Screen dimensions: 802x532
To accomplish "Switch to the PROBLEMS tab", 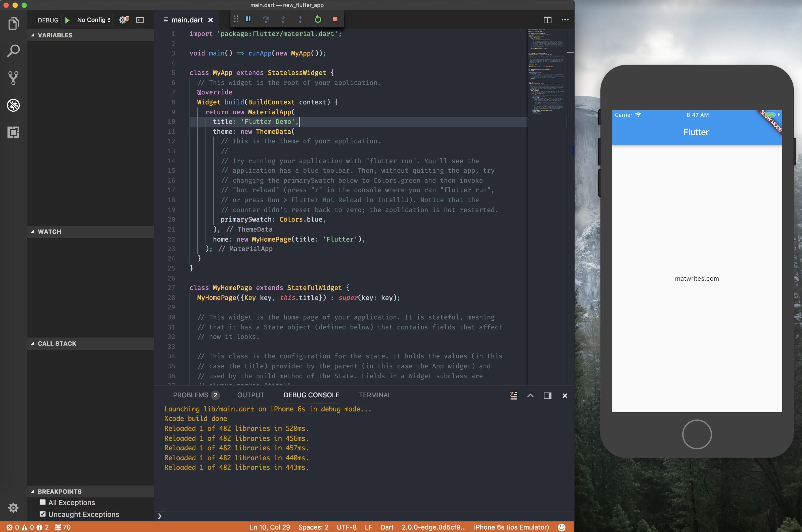I will (x=191, y=395).
